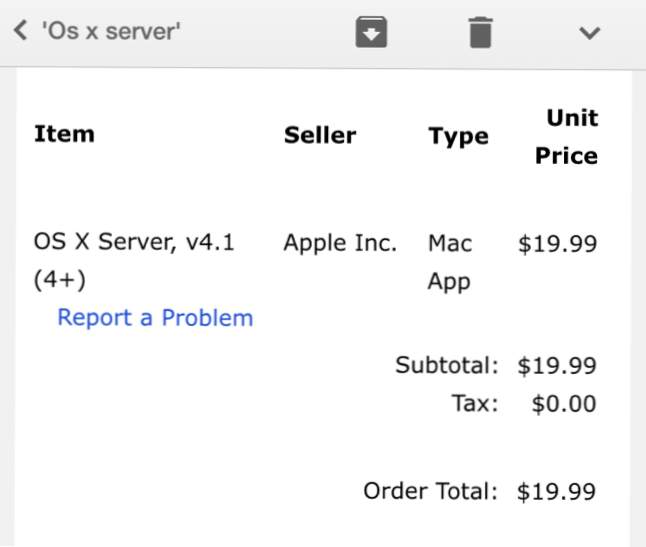The width and height of the screenshot is (646, 547).
Task: Select the Subtotal label
Action: (446, 365)
